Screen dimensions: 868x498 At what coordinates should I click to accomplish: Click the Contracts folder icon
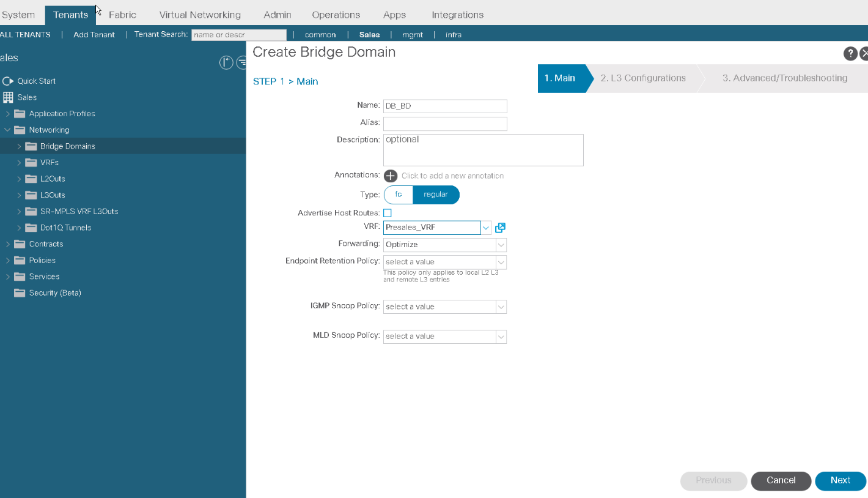click(20, 244)
